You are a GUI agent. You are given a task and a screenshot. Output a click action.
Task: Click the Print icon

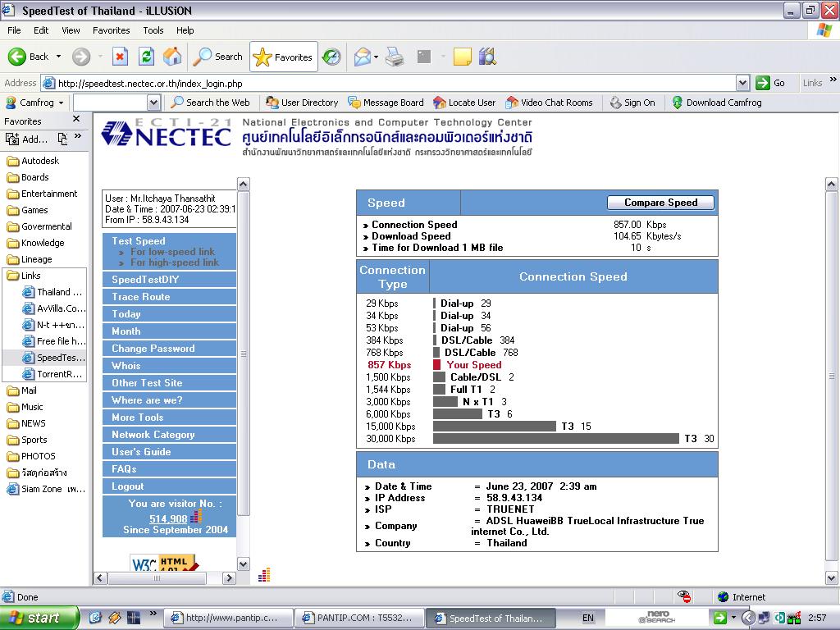(395, 57)
